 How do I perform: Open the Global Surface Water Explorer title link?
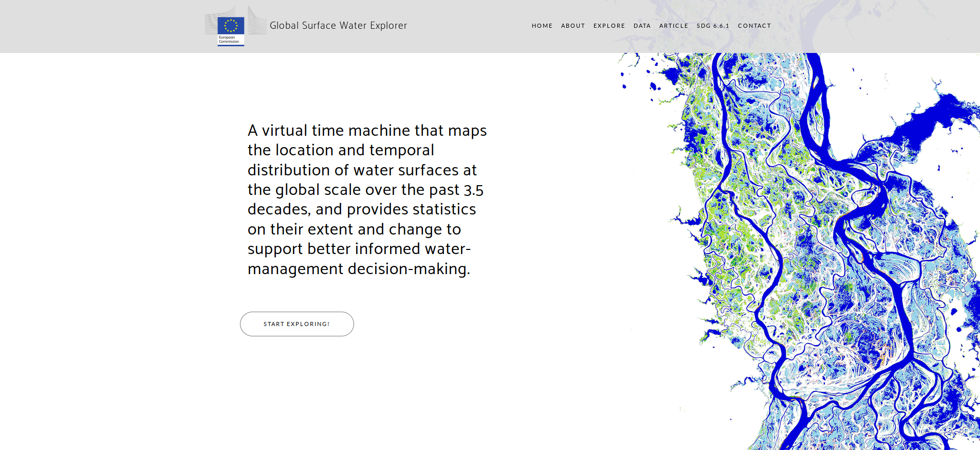pyautogui.click(x=338, y=26)
